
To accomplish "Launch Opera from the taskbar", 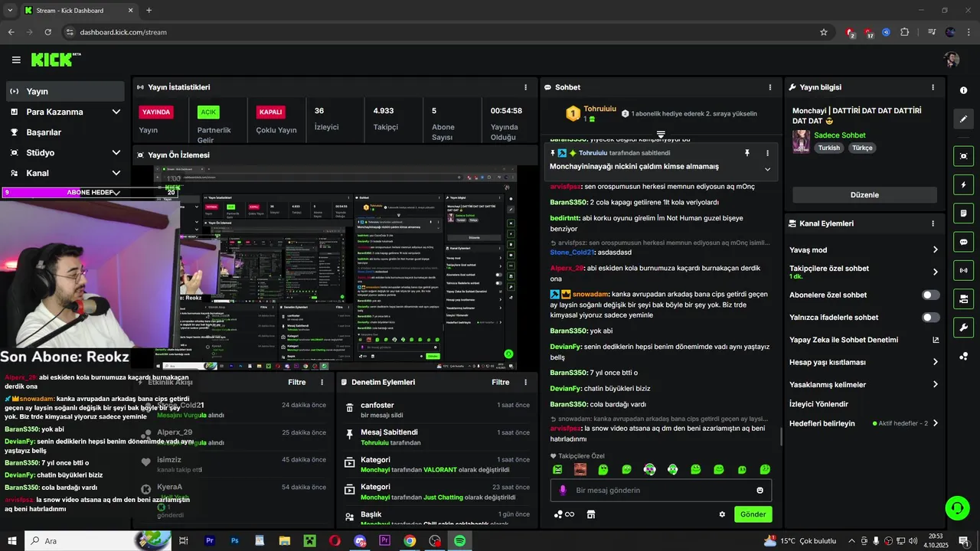I will click(335, 541).
